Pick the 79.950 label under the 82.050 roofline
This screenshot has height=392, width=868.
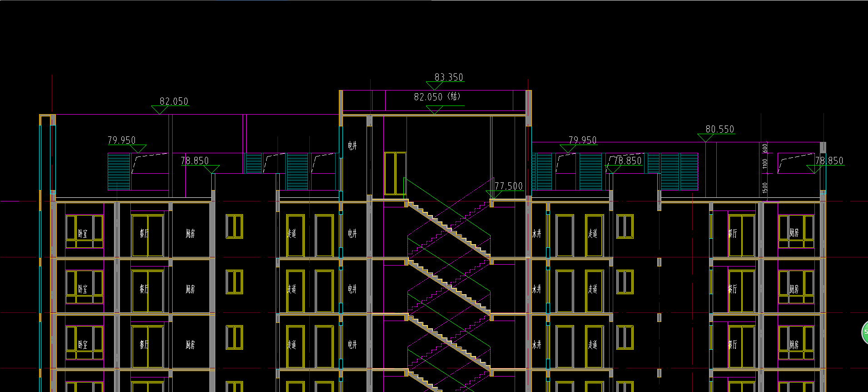122,140
